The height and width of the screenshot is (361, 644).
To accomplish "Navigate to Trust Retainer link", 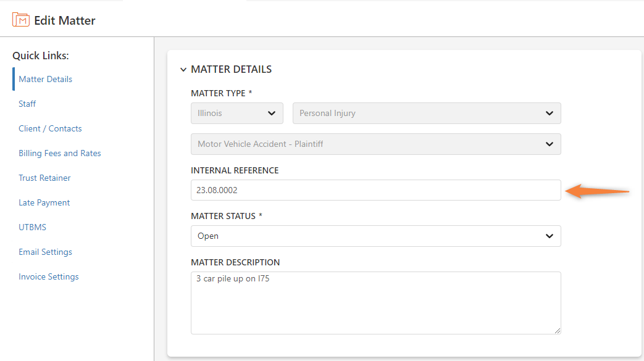I will tap(44, 178).
